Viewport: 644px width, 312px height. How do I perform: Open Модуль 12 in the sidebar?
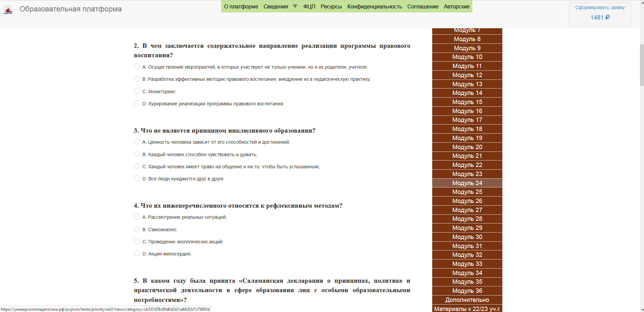467,75
